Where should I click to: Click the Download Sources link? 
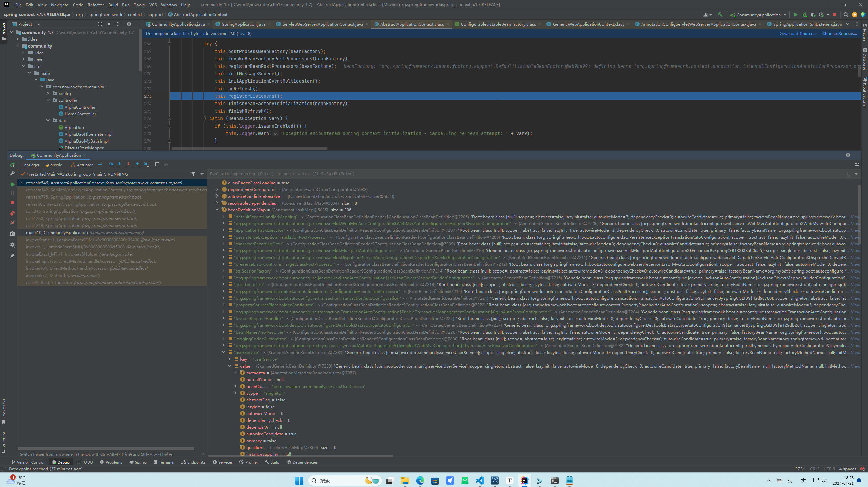tap(797, 33)
